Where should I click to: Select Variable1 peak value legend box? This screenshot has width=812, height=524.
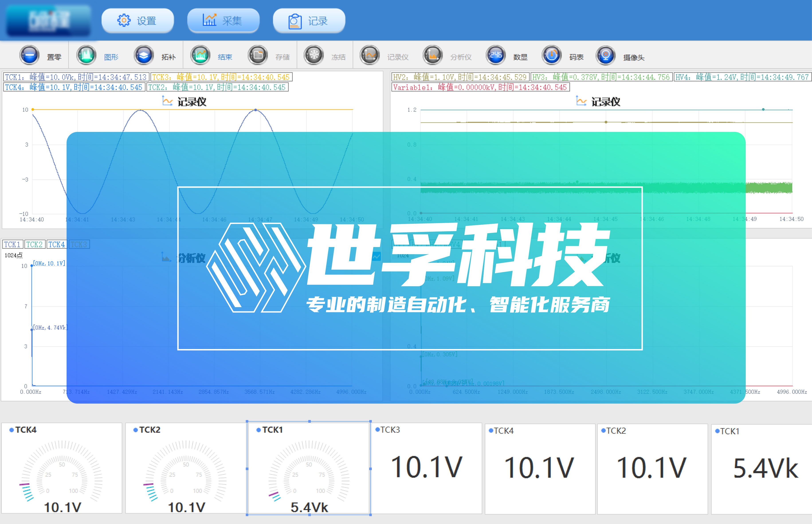[x=480, y=87]
